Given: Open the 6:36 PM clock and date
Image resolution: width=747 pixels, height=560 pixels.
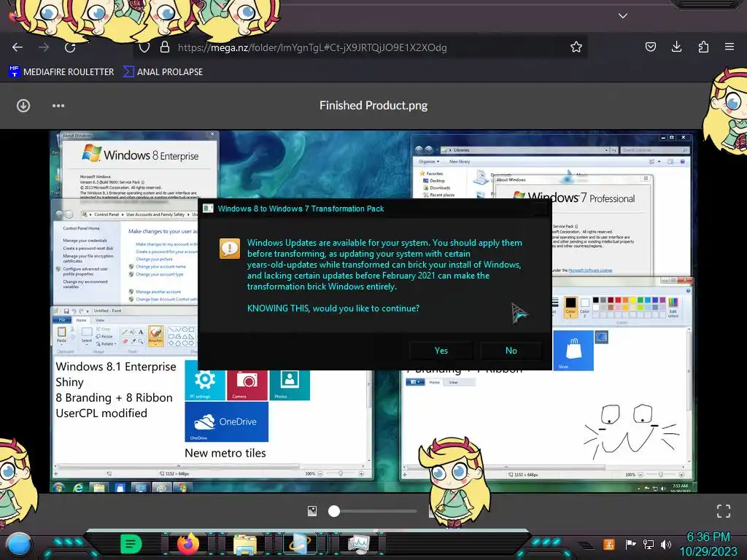Looking at the screenshot, I should (708, 544).
